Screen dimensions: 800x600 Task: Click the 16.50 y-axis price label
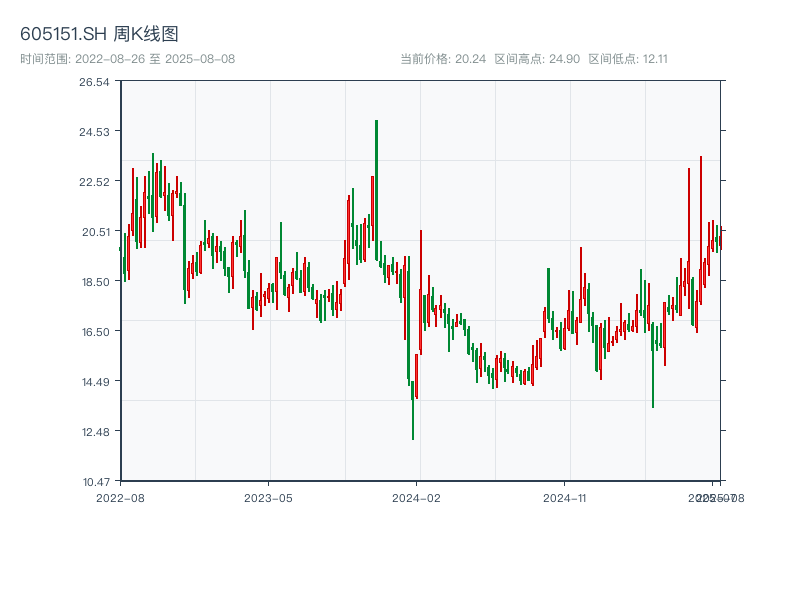(94, 332)
